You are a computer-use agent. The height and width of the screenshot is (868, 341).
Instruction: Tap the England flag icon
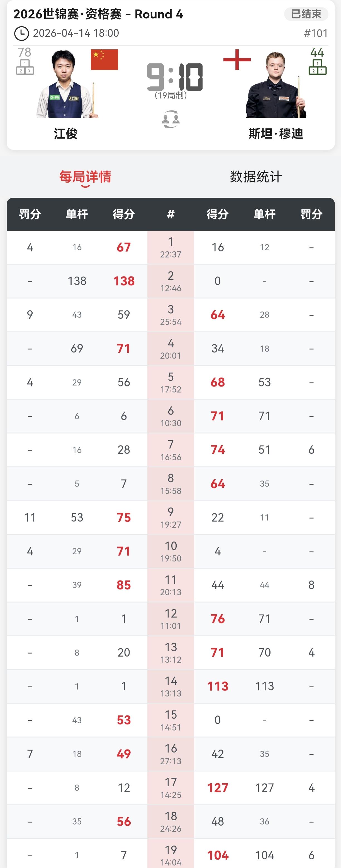tap(237, 60)
